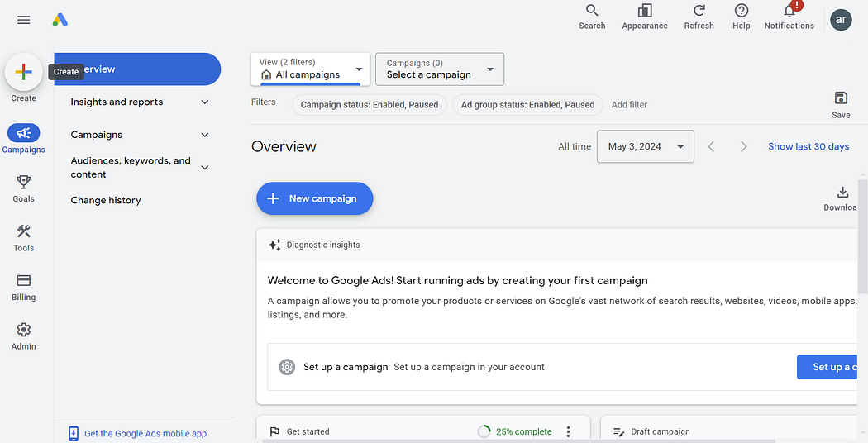Go to the previous date range
868x443 pixels.
[711, 147]
